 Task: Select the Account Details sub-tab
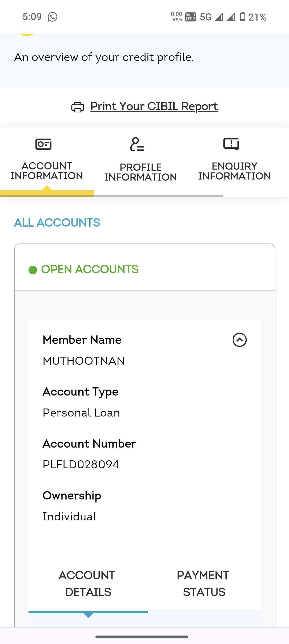click(x=88, y=584)
